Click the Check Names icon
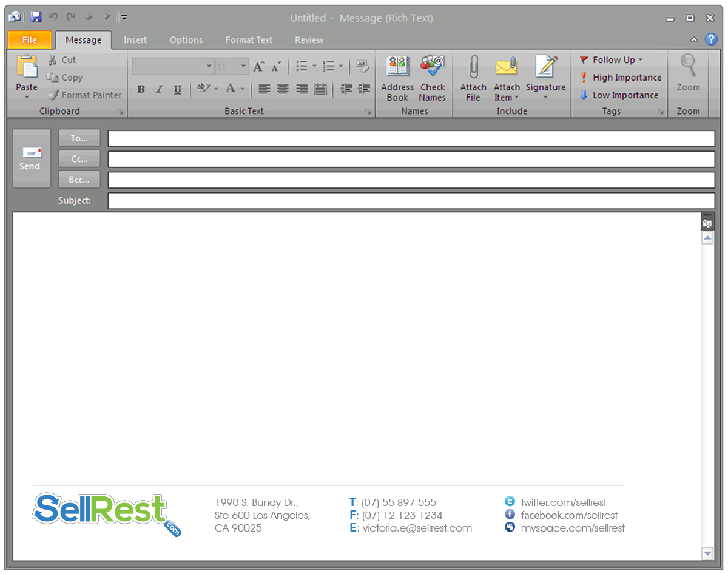The width and height of the screenshot is (728, 574). click(433, 67)
